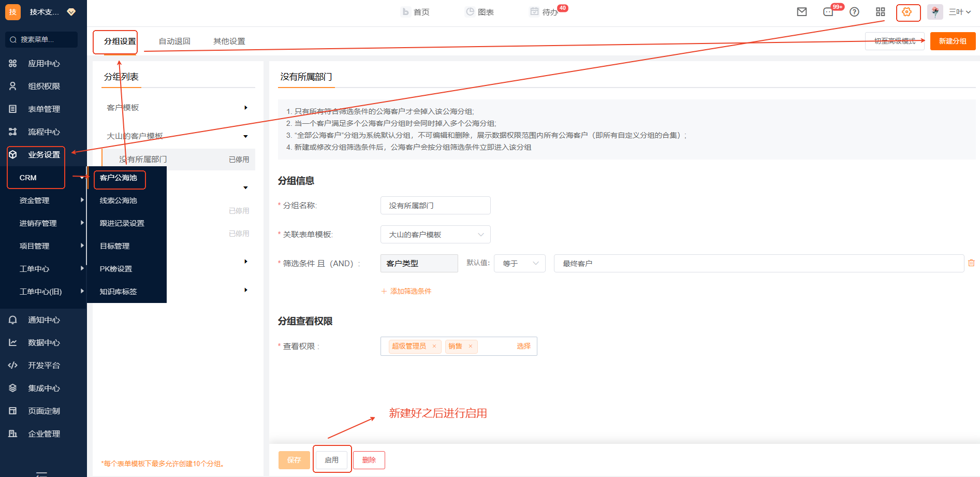
Task: Click the 客户类型 filter field
Action: 419,264
